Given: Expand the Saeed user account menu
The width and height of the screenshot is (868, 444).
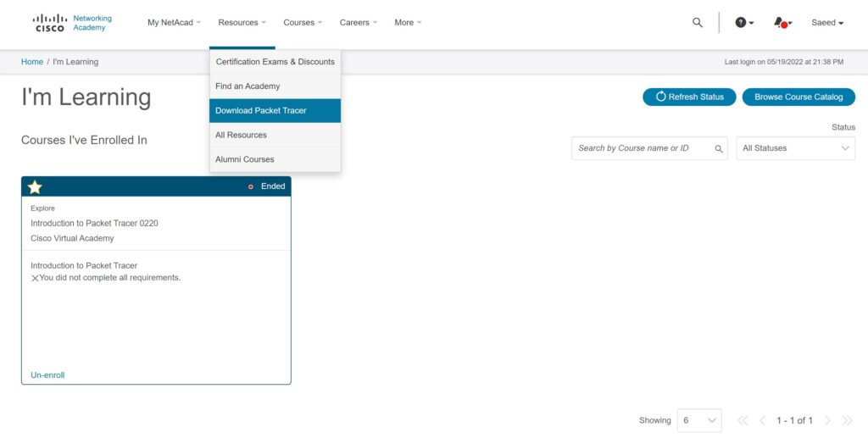Looking at the screenshot, I should (827, 23).
